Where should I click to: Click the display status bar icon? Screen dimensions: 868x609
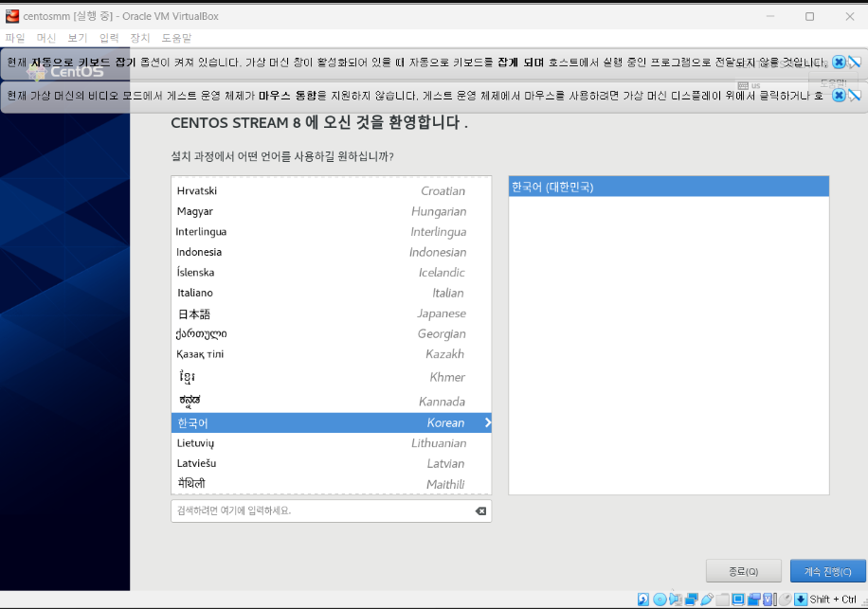(738, 599)
